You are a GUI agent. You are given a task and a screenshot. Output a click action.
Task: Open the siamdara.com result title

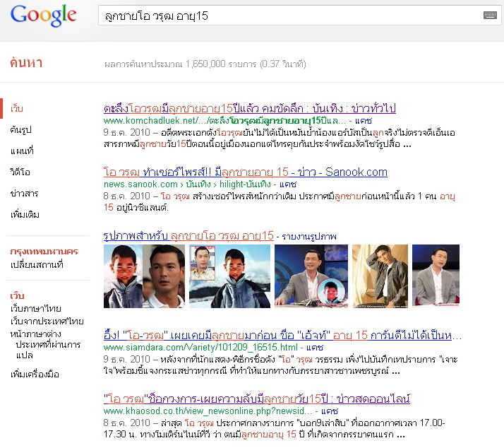(282, 336)
